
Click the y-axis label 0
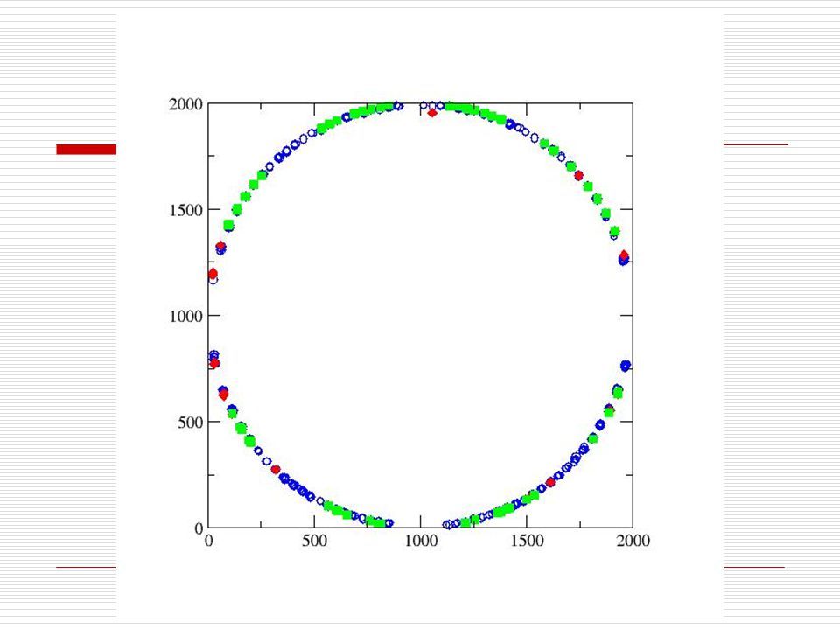click(x=199, y=528)
